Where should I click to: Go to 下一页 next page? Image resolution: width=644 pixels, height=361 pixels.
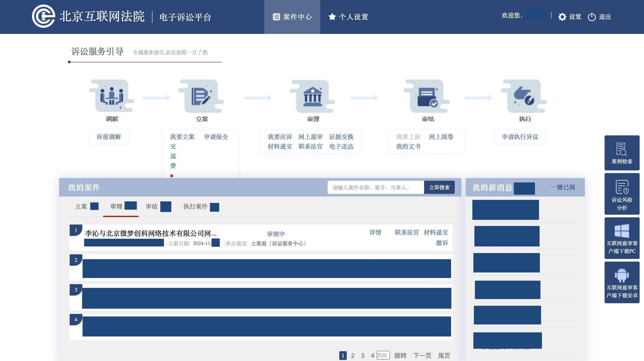pyautogui.click(x=422, y=355)
